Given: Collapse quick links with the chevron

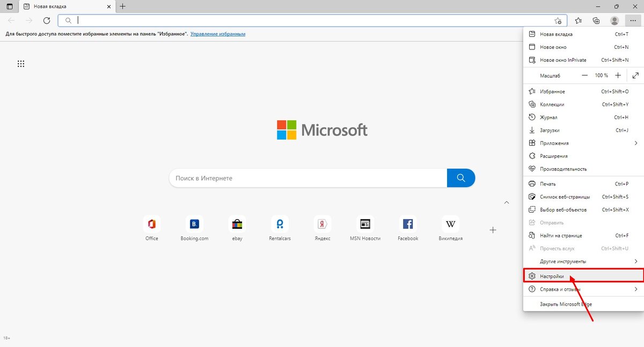Looking at the screenshot, I should click(506, 203).
